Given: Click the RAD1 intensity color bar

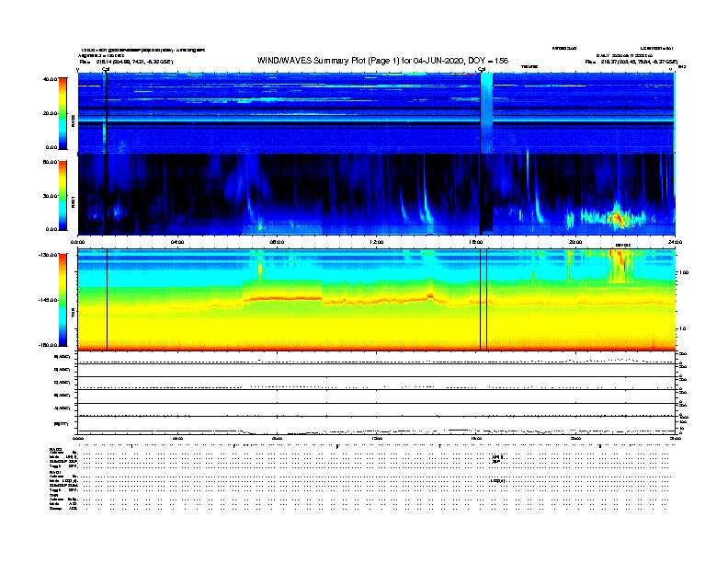Looking at the screenshot, I should (63, 196).
